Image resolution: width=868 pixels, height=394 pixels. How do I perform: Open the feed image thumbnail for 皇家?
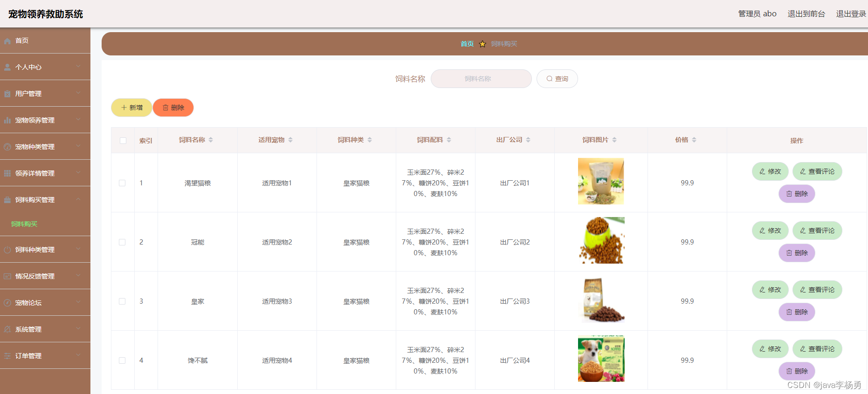[601, 299]
